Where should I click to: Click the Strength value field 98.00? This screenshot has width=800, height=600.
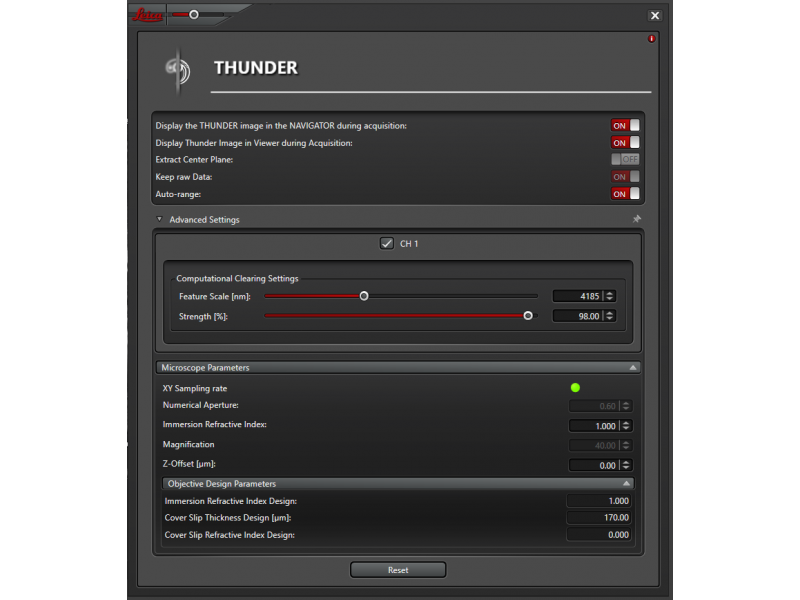click(x=578, y=316)
